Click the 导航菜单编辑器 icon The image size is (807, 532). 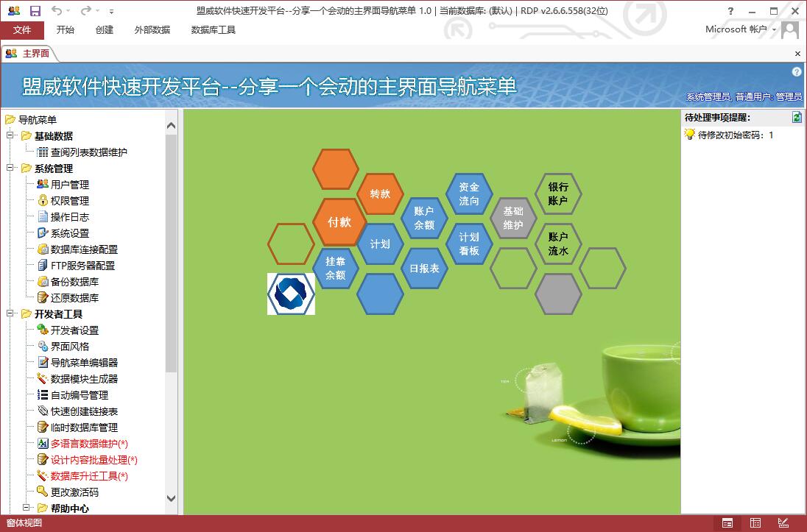(x=43, y=362)
